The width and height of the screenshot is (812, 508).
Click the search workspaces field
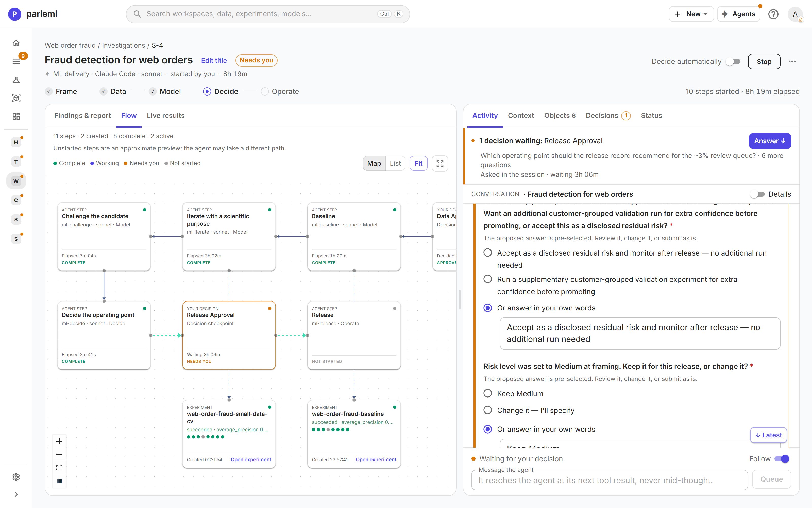[x=268, y=14]
